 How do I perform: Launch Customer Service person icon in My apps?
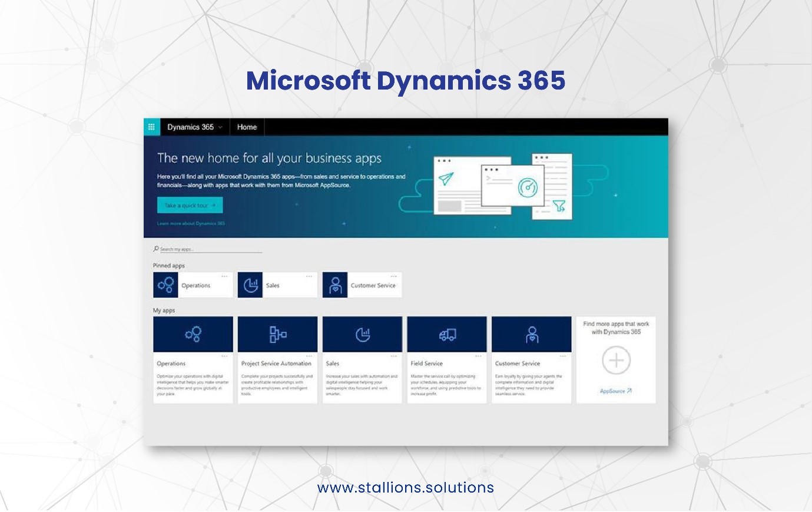(532, 334)
